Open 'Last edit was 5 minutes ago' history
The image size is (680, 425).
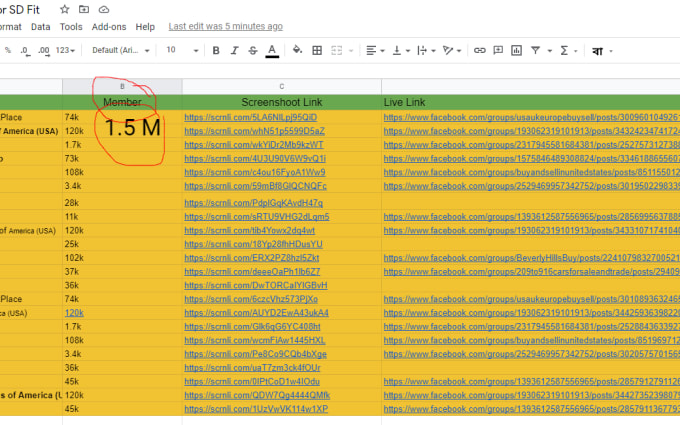[x=226, y=26]
